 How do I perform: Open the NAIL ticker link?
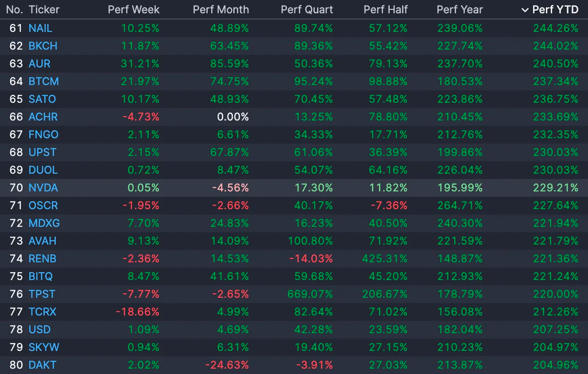(40, 28)
